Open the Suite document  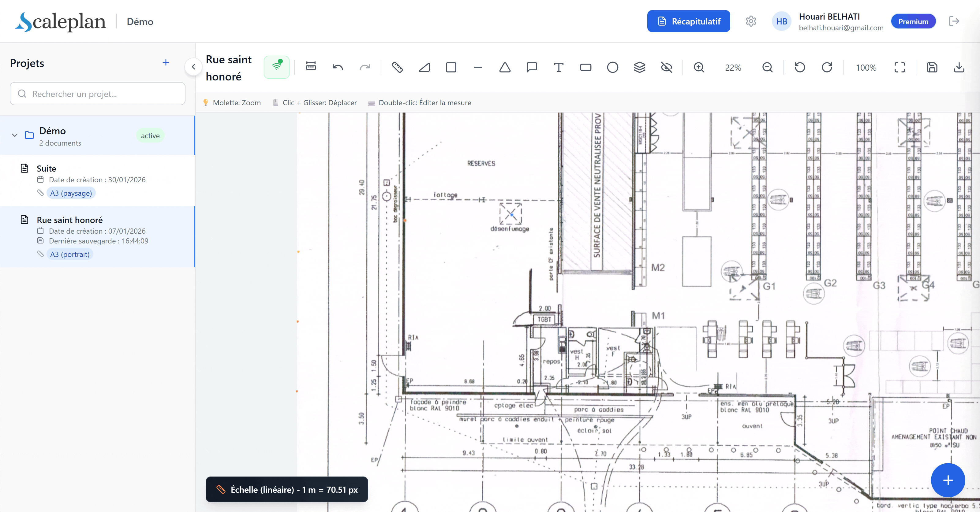click(x=47, y=169)
